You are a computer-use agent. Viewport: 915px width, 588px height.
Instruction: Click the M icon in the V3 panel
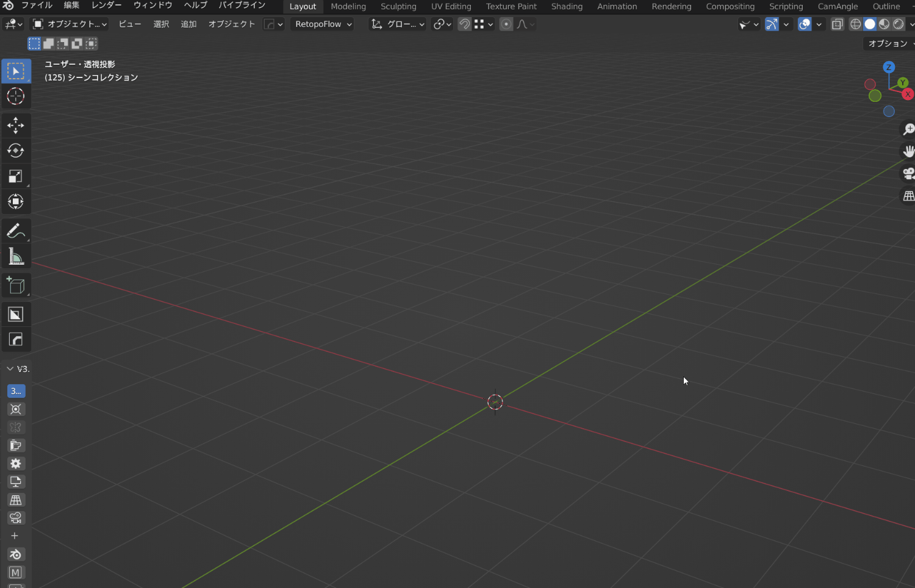pyautogui.click(x=16, y=573)
